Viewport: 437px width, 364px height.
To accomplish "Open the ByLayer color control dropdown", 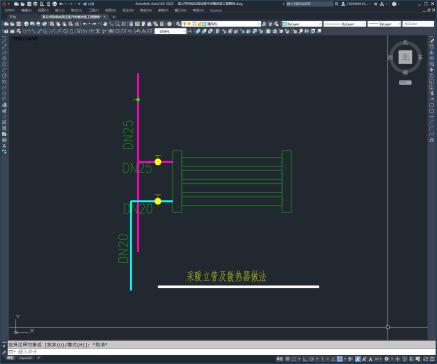I will [x=302, y=24].
